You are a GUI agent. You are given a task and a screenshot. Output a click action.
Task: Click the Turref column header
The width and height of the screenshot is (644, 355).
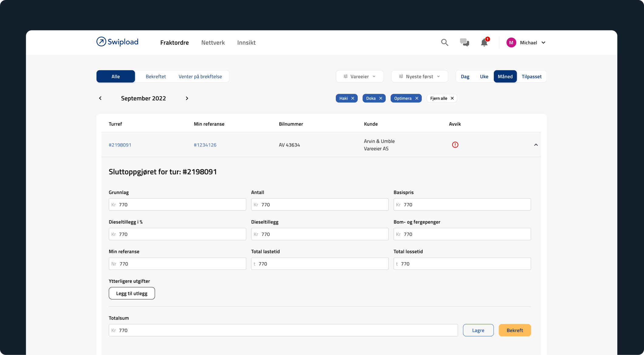[x=115, y=124]
